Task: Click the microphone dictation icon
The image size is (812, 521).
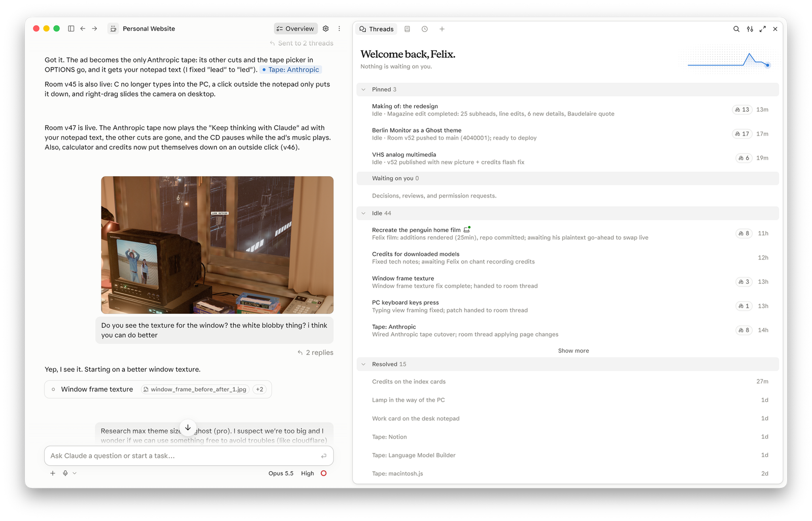Action: [65, 473]
